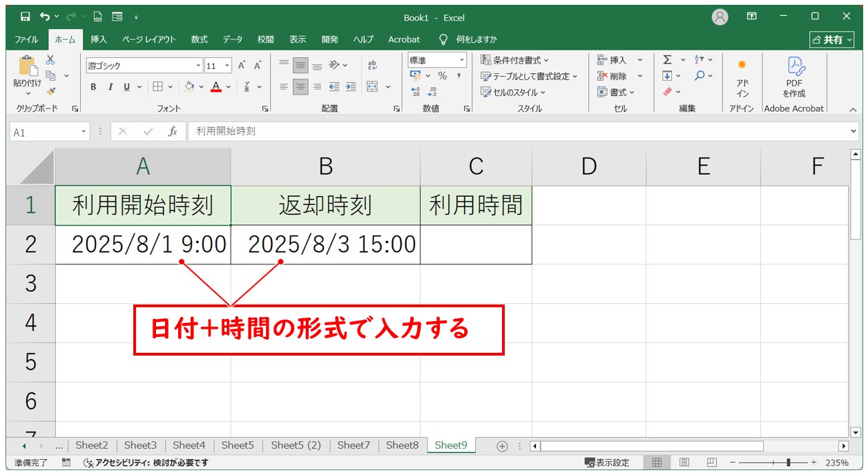Viewport: 868px width, 475px height.
Task: Toggle Underline formatting
Action: 126,87
